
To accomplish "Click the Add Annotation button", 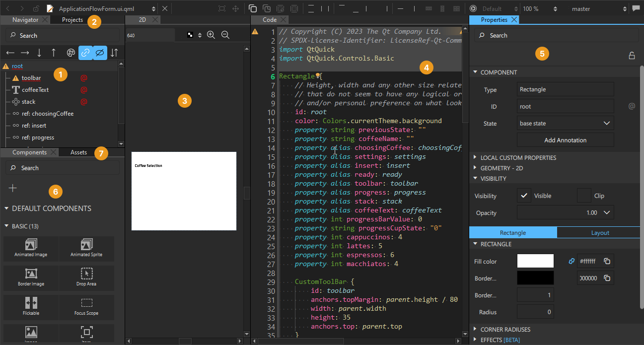I will click(x=565, y=140).
